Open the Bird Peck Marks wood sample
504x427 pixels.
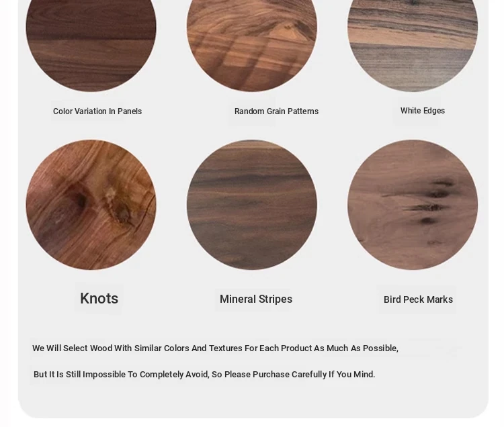413,205
